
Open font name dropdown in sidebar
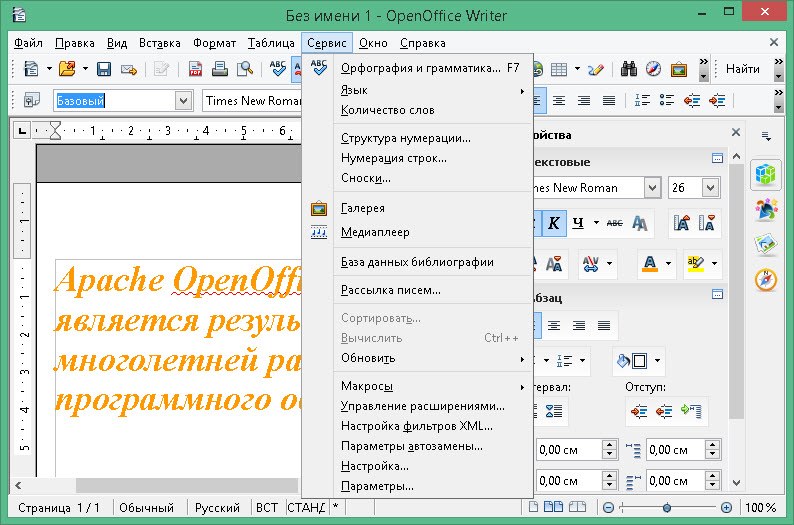point(652,188)
